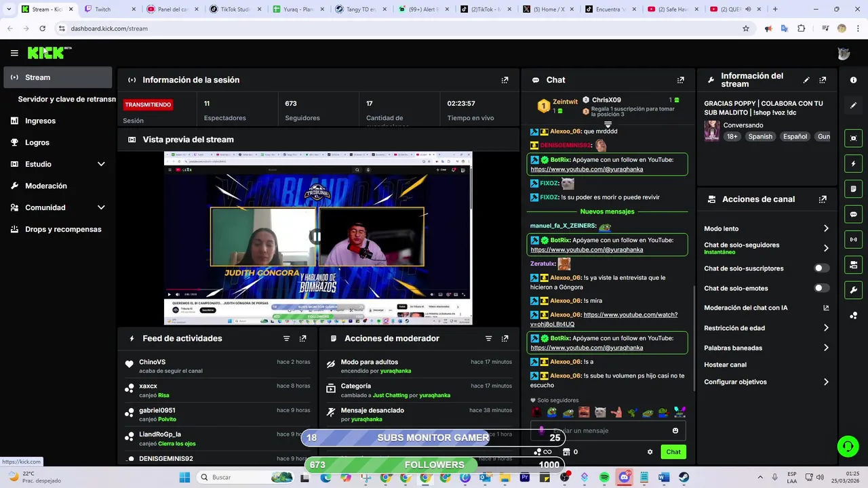The width and height of the screenshot is (868, 488).
Task: Click channel actions widget in right sidebar
Action: click(x=853, y=264)
